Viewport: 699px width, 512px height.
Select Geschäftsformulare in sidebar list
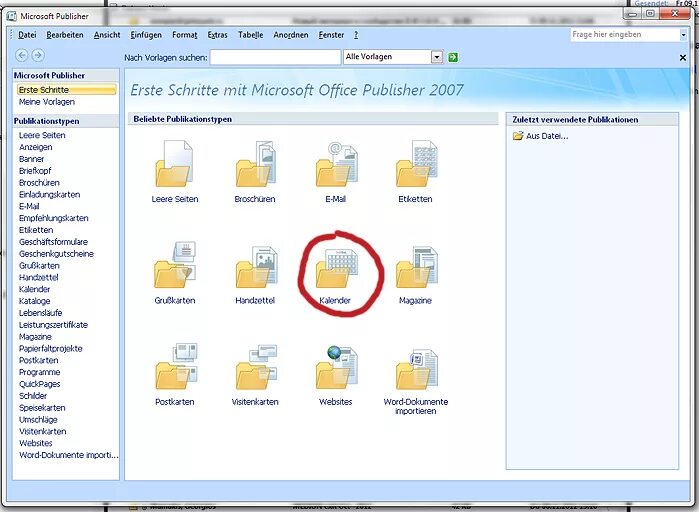click(x=53, y=242)
